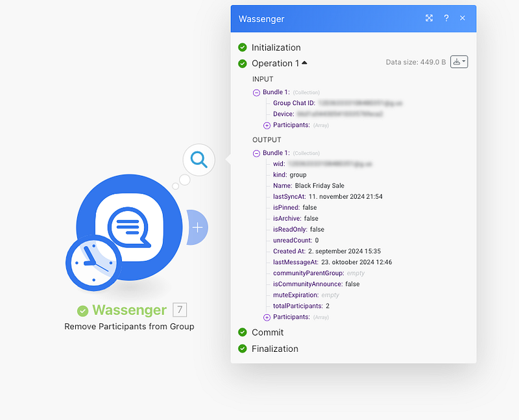Screen dimensions: 519x420
Task: Close the Wassenger output panel
Action: coord(463,18)
